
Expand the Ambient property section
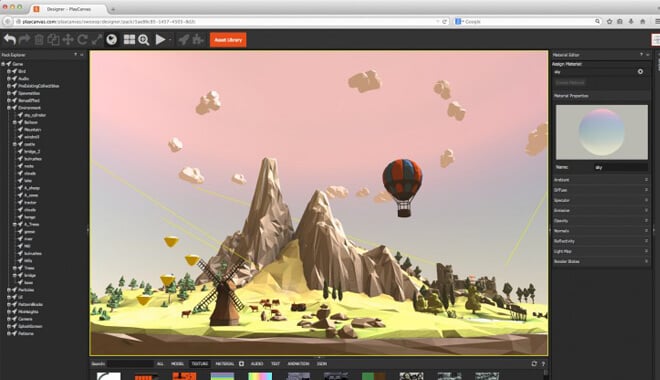click(601, 180)
